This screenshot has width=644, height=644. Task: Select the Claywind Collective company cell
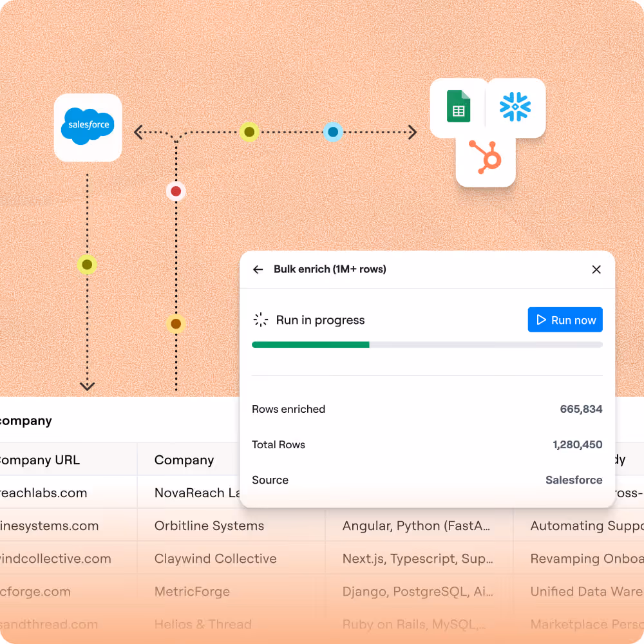pos(231,558)
